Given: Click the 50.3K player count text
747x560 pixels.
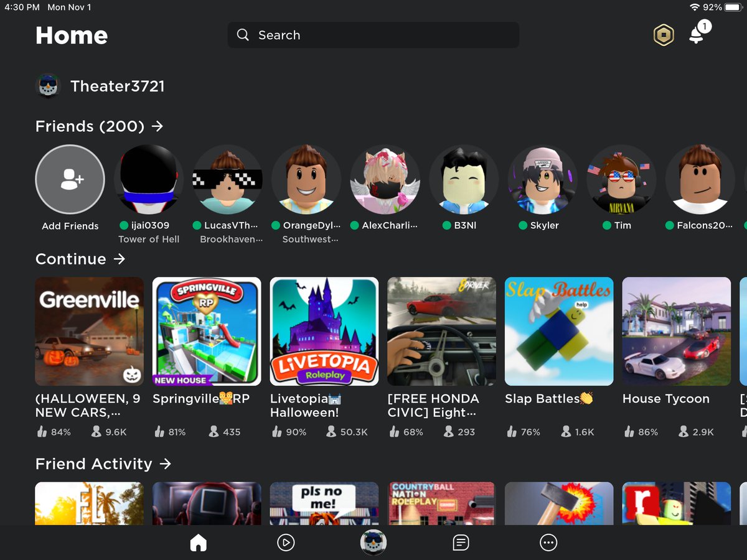Looking at the screenshot, I should click(x=354, y=432).
